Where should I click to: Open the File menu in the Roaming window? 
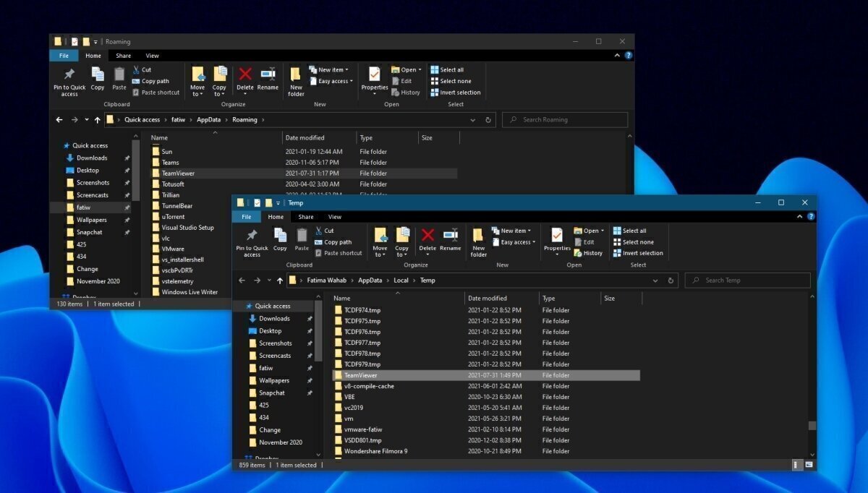64,55
